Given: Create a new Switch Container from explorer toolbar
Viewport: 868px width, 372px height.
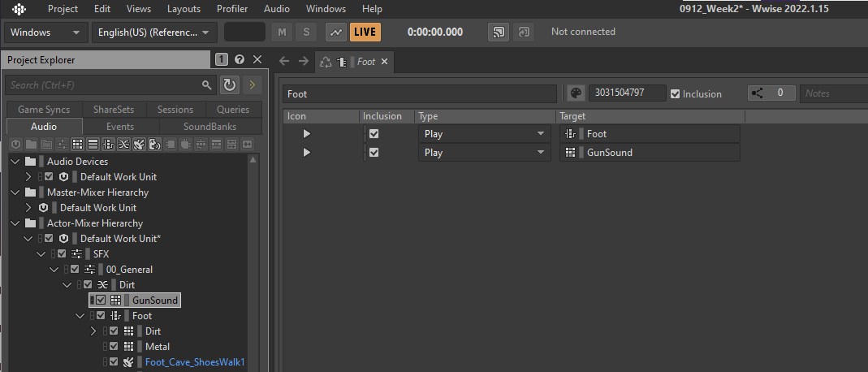Looking at the screenshot, I should pyautogui.click(x=108, y=145).
